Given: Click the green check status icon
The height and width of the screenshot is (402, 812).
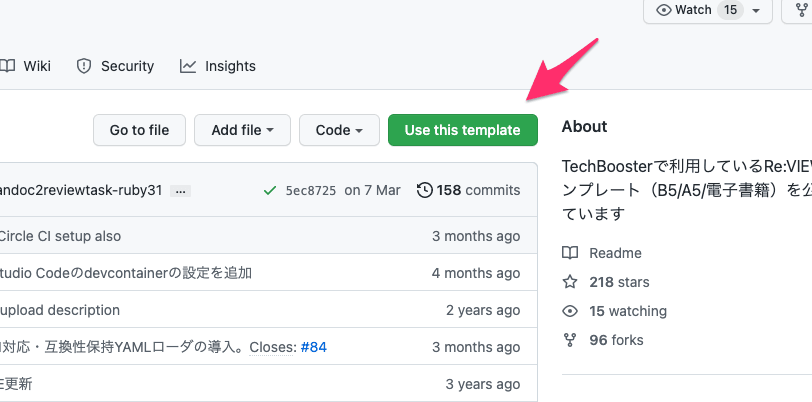Looking at the screenshot, I should pyautogui.click(x=269, y=190).
